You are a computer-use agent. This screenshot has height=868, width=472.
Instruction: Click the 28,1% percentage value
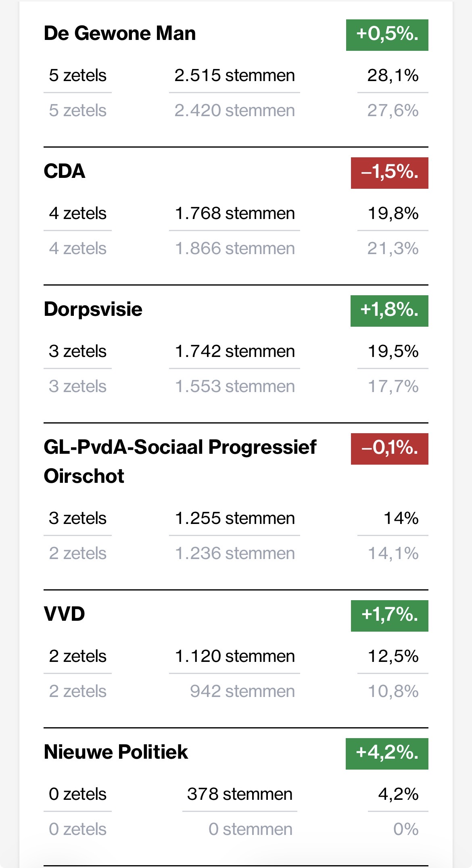tap(393, 75)
